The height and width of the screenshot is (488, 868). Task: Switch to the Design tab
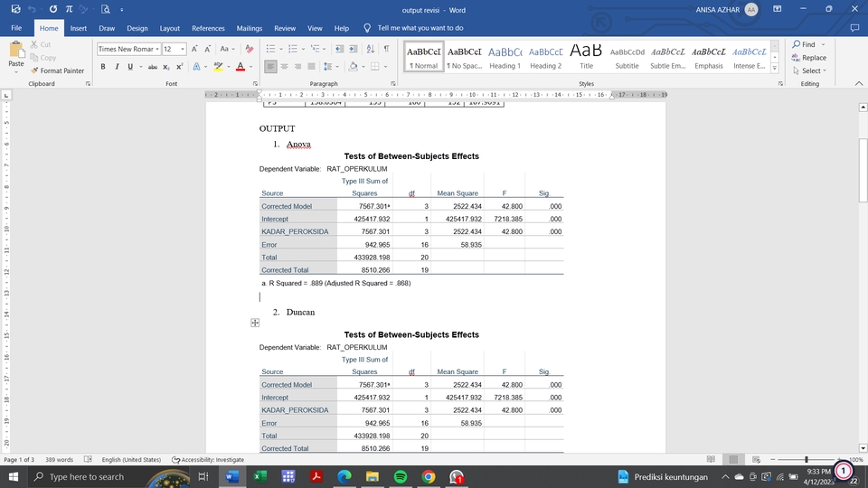pyautogui.click(x=137, y=28)
